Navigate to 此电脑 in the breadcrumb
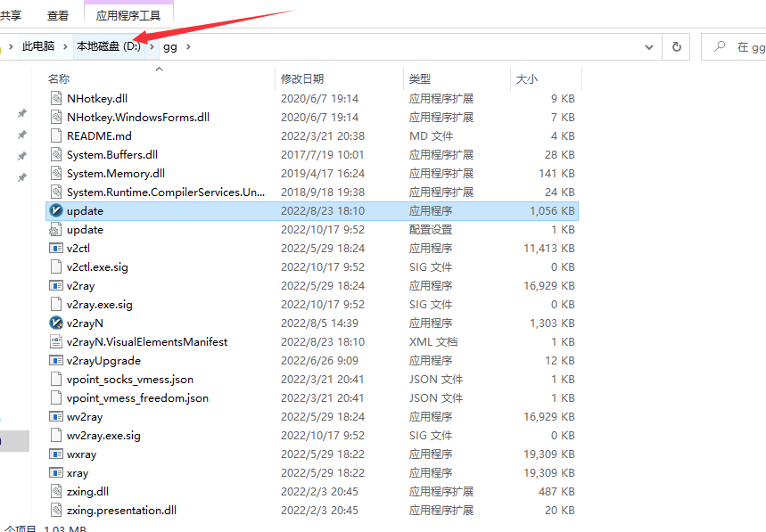The image size is (766, 532). pos(38,46)
